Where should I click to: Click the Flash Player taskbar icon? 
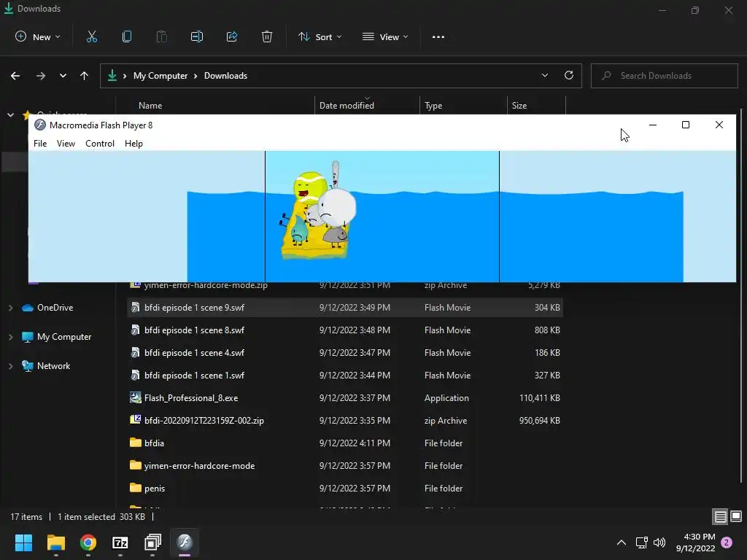pos(185,542)
